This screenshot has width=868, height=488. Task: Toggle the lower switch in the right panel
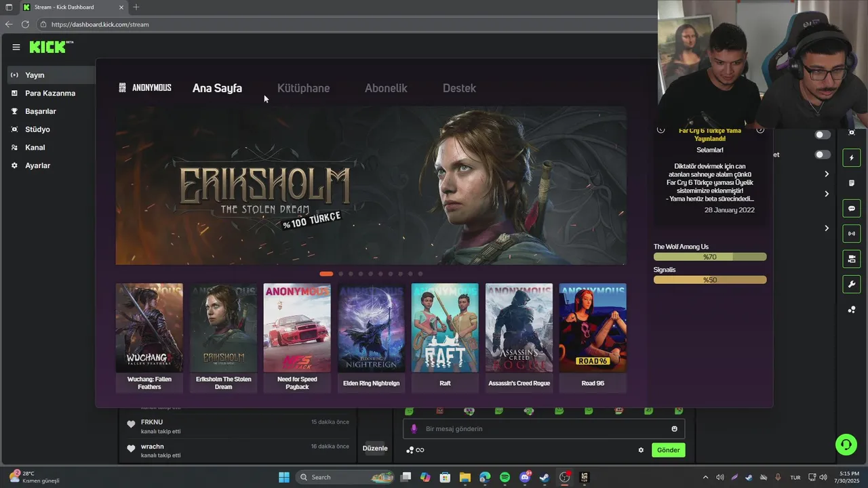click(823, 155)
